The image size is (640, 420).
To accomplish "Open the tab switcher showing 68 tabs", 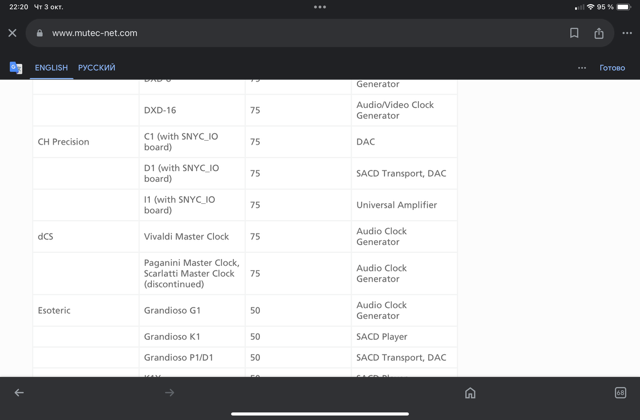I will click(x=620, y=393).
